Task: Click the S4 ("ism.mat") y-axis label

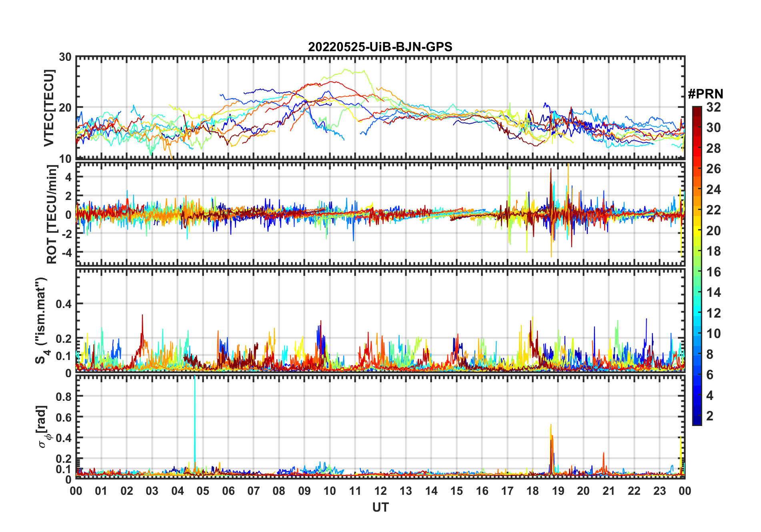Action: 41,321
